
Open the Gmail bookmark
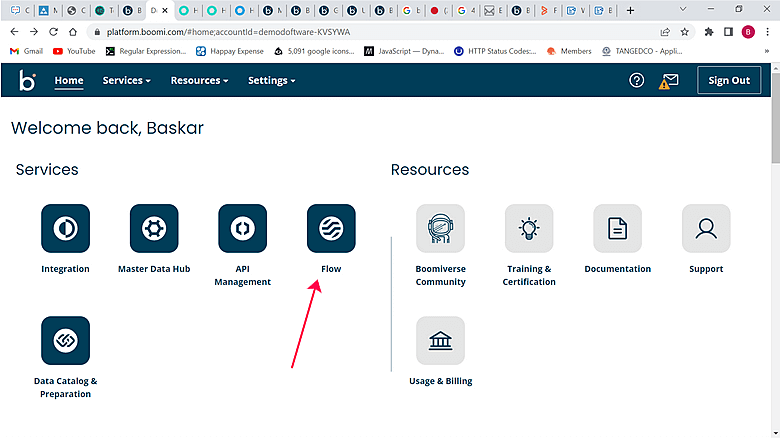[x=27, y=51]
